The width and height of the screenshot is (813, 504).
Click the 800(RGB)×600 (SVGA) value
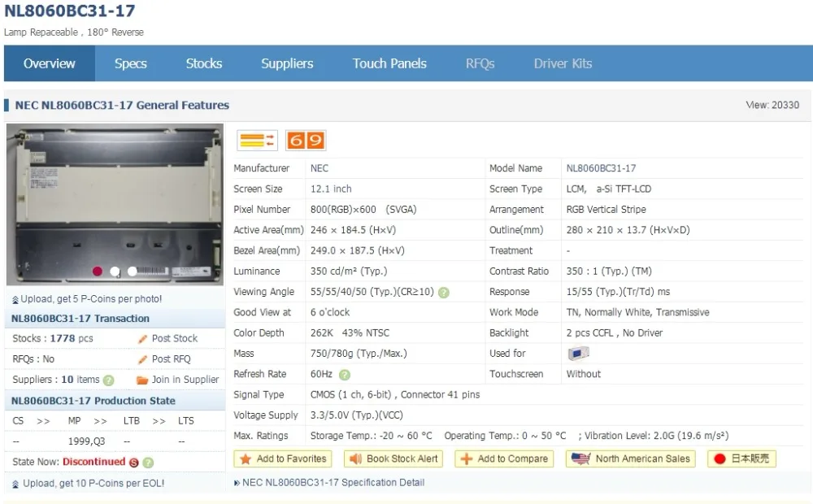coord(363,210)
